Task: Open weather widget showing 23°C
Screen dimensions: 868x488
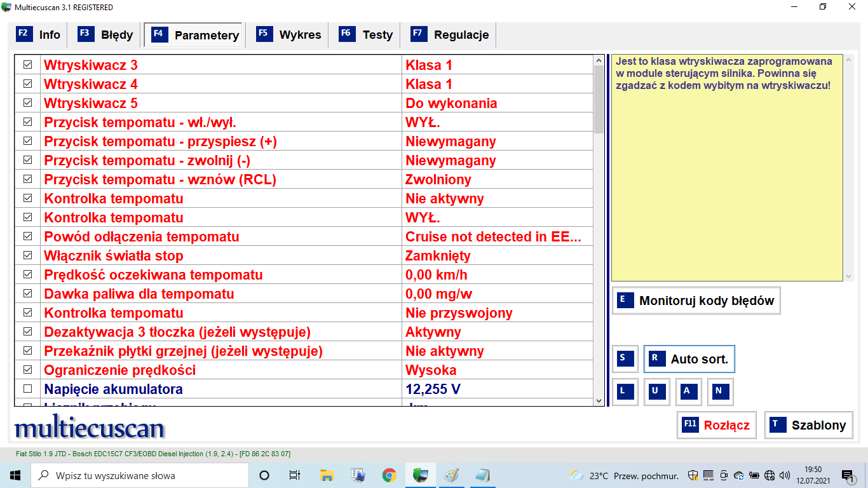Action: coord(624,475)
